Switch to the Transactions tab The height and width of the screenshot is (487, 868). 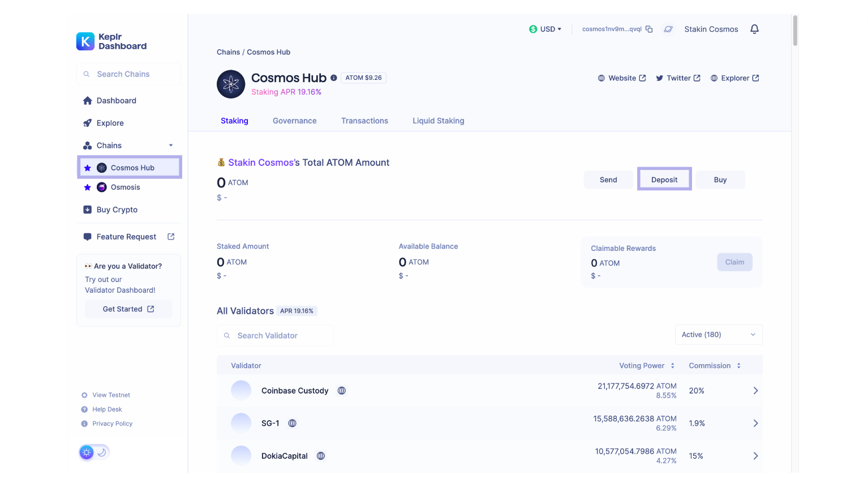coord(364,121)
